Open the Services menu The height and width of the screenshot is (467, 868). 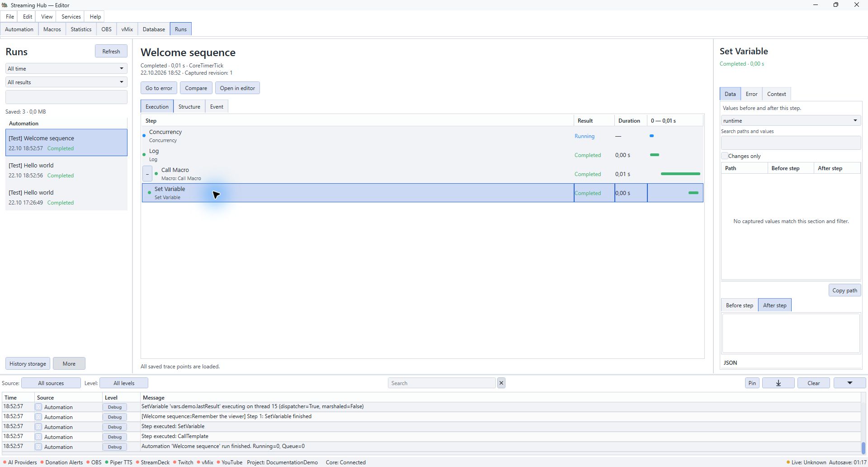pyautogui.click(x=71, y=16)
